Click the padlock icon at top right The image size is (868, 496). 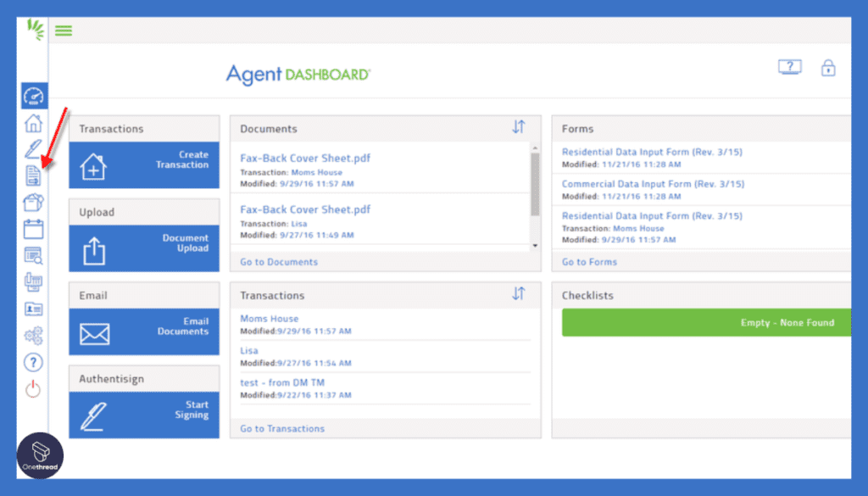pos(828,68)
